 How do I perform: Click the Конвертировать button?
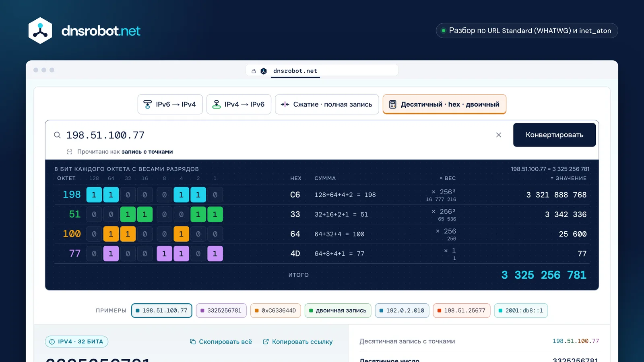(x=554, y=135)
